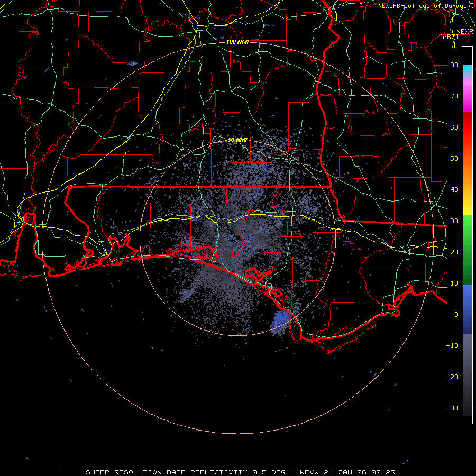Click the KEVX station ID in the caption
Image resolution: width=476 pixels, height=476 pixels.
[x=309, y=472]
